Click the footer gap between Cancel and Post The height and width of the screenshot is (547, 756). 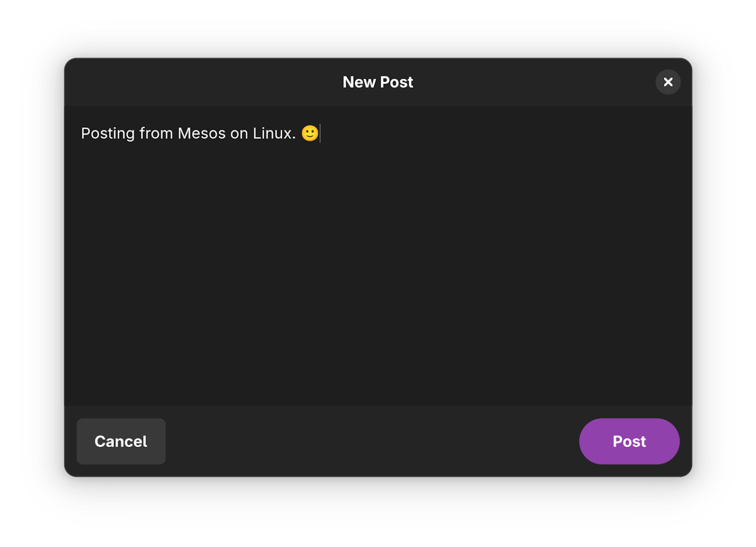point(371,441)
